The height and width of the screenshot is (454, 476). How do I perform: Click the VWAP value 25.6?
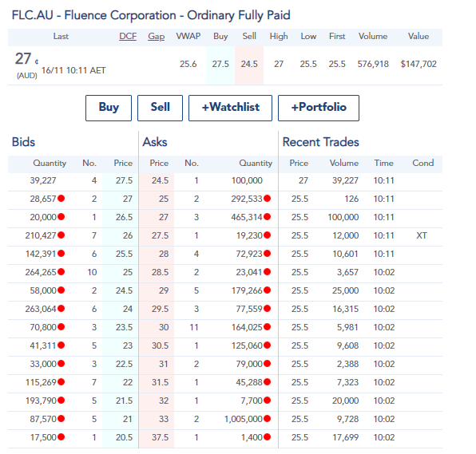188,64
